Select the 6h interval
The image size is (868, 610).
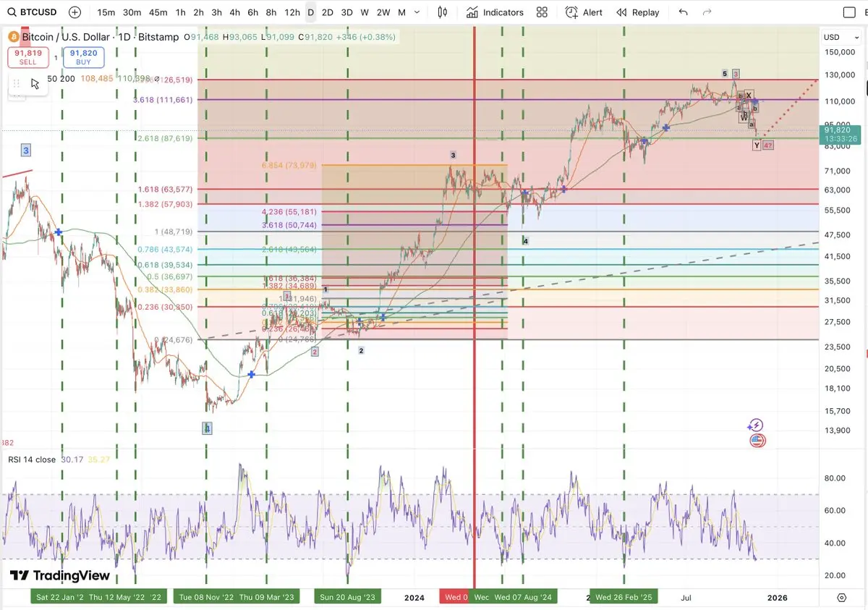pos(253,12)
